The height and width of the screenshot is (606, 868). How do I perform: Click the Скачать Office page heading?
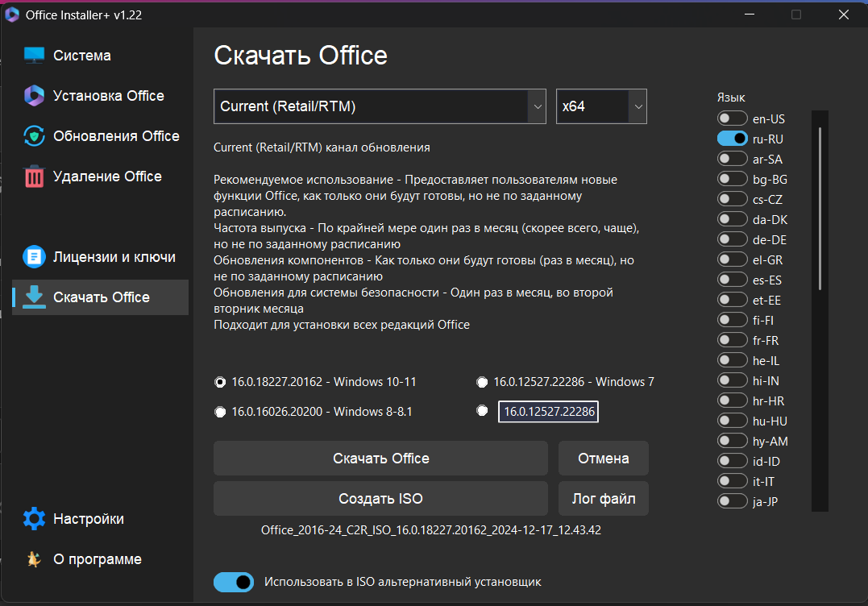(301, 56)
